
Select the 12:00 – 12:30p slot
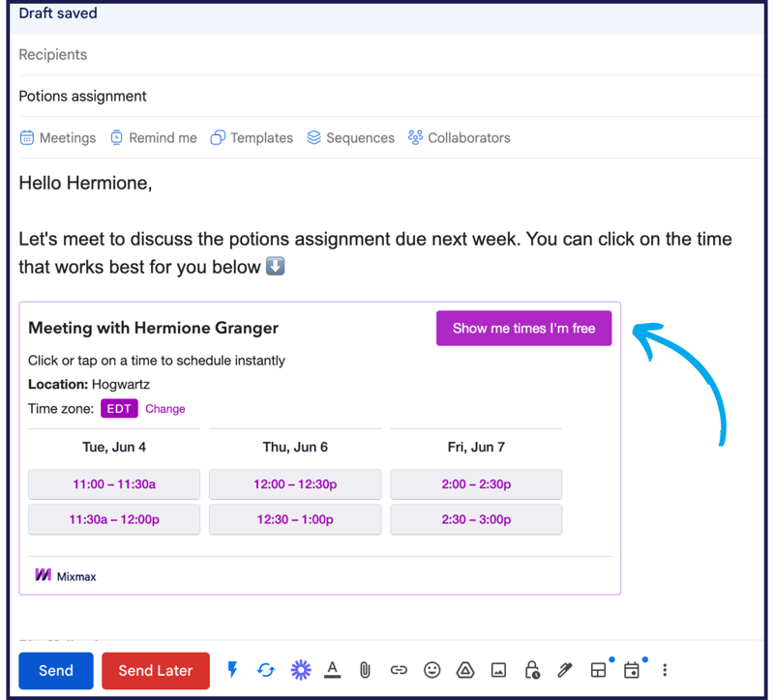click(x=295, y=484)
